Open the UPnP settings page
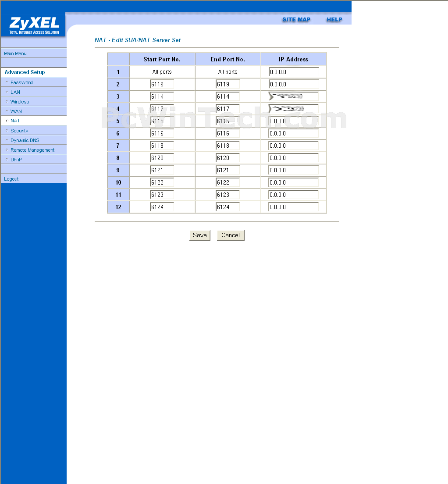The image size is (448, 484). pos(16,160)
